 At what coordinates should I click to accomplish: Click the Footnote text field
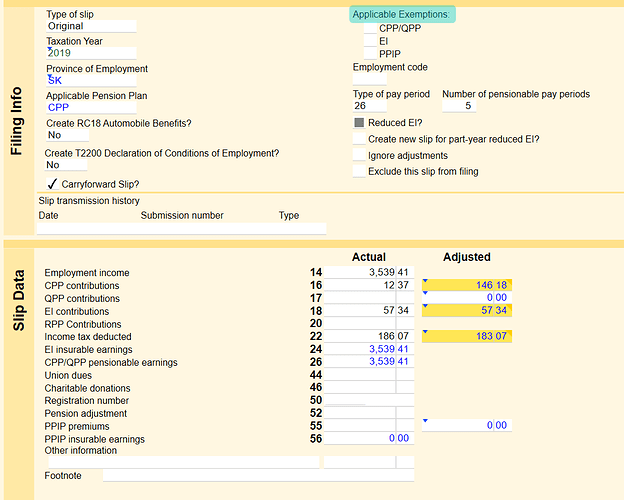[258, 475]
